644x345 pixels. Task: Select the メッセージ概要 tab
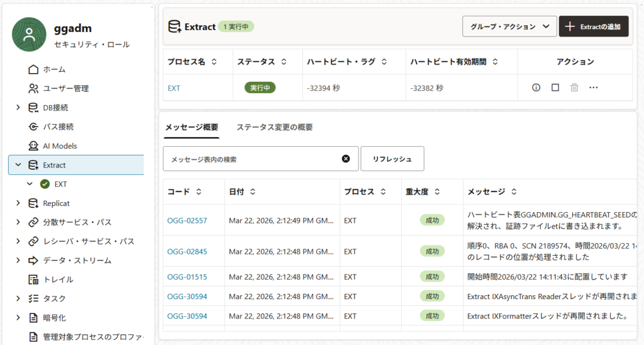coord(191,127)
